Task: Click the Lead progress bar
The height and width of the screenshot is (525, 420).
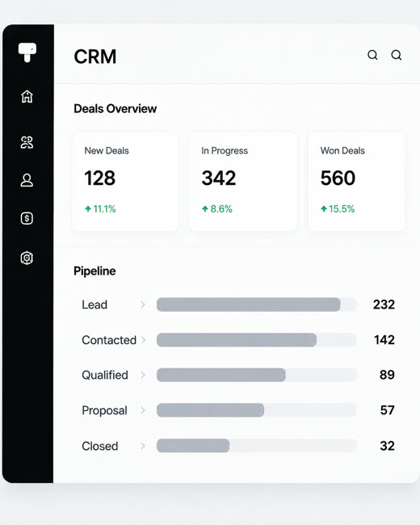Action: tap(257, 304)
